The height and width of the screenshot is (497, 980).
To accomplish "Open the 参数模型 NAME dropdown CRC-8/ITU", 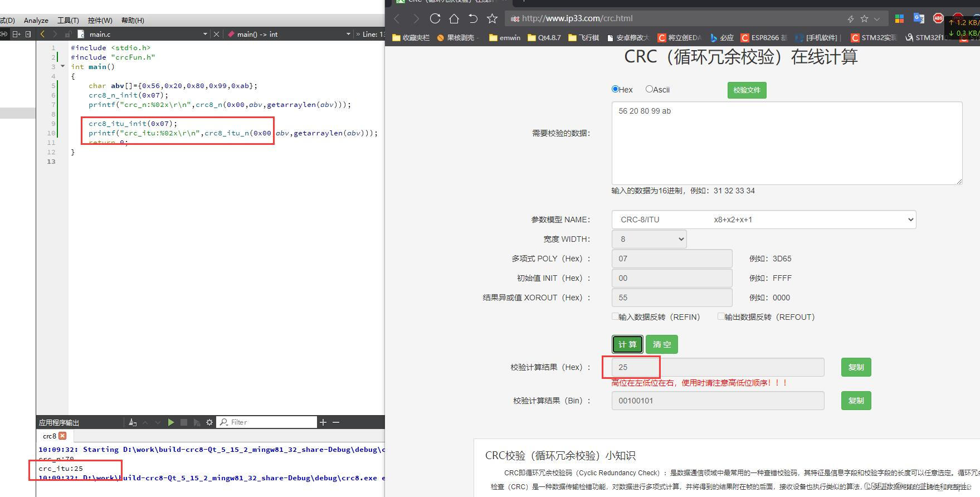I will pos(764,220).
